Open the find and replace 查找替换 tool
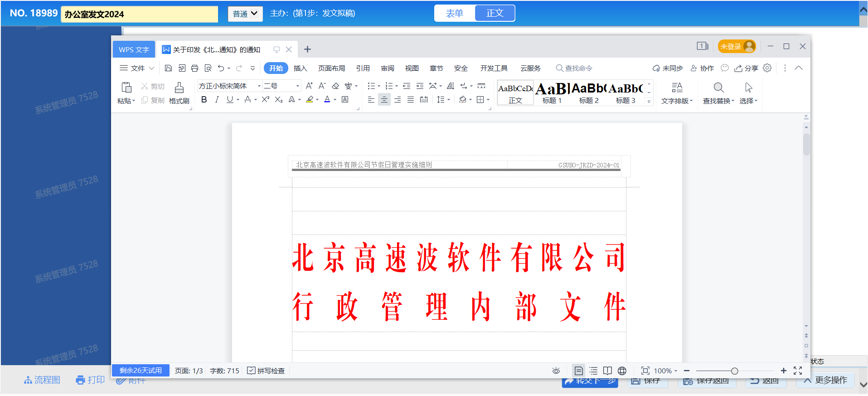Viewport: 868px width, 396px height. (x=718, y=93)
